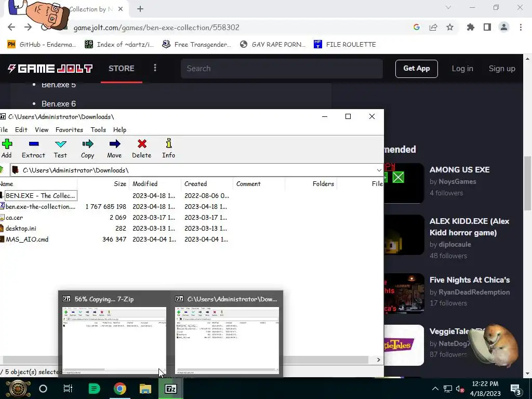Bookmark this page with the star icon
532x399 pixels.
[450, 27]
